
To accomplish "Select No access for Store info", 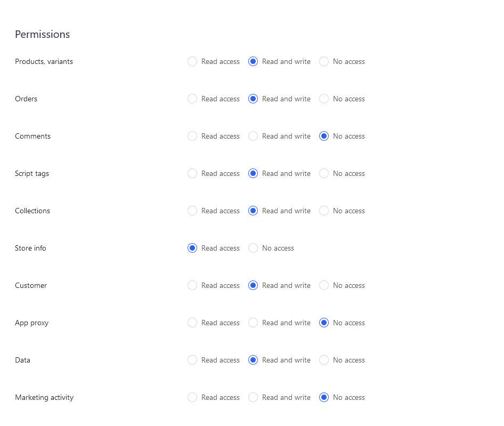I will (253, 248).
